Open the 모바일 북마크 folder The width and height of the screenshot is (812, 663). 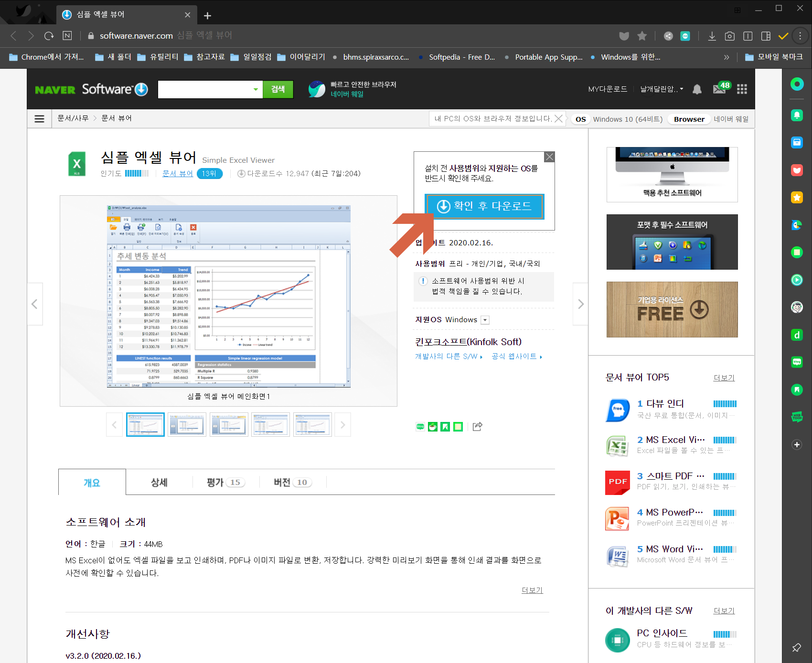coord(774,57)
